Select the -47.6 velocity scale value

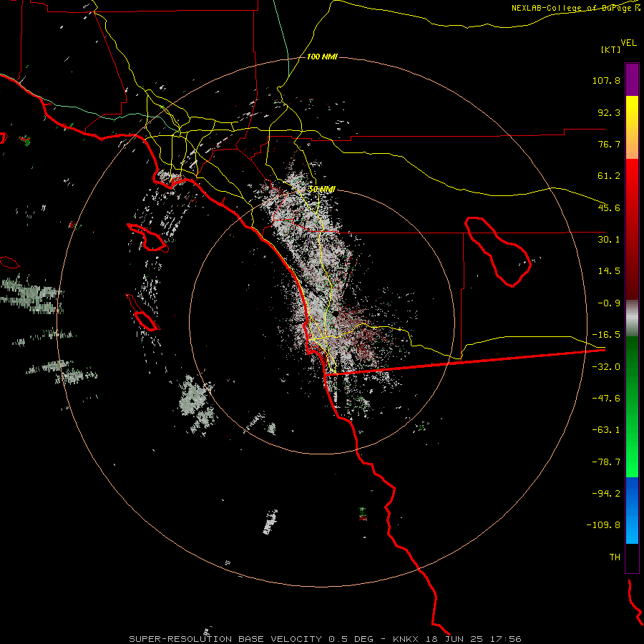tap(606, 399)
